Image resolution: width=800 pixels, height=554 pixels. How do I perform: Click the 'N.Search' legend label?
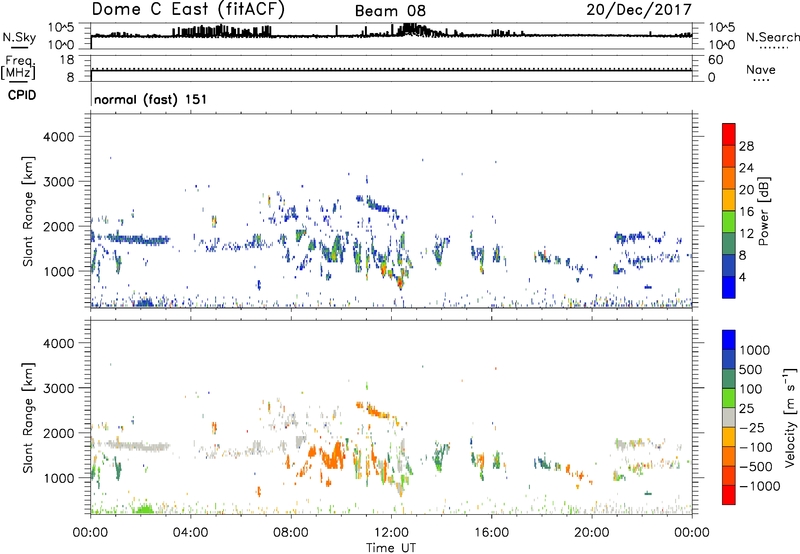coord(772,37)
